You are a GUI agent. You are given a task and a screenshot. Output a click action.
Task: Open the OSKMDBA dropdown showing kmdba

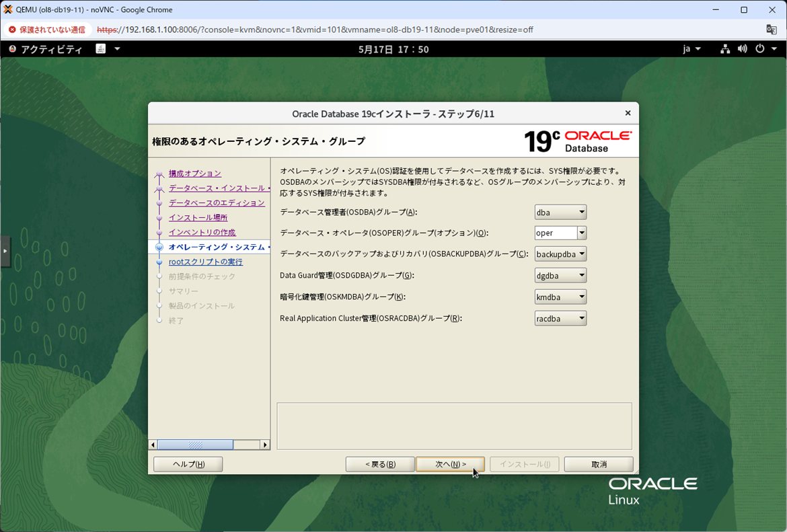pos(560,297)
